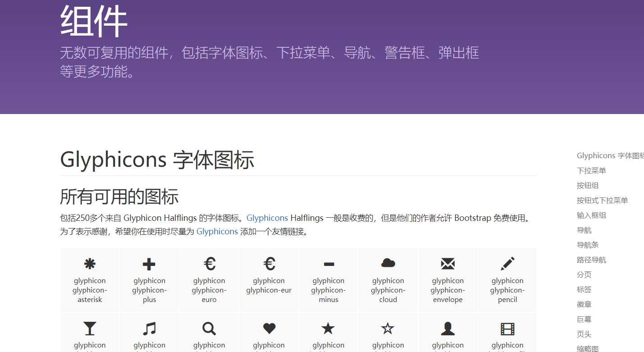The height and width of the screenshot is (352, 644).
Task: Click the envelope glyphicon
Action: (x=448, y=264)
